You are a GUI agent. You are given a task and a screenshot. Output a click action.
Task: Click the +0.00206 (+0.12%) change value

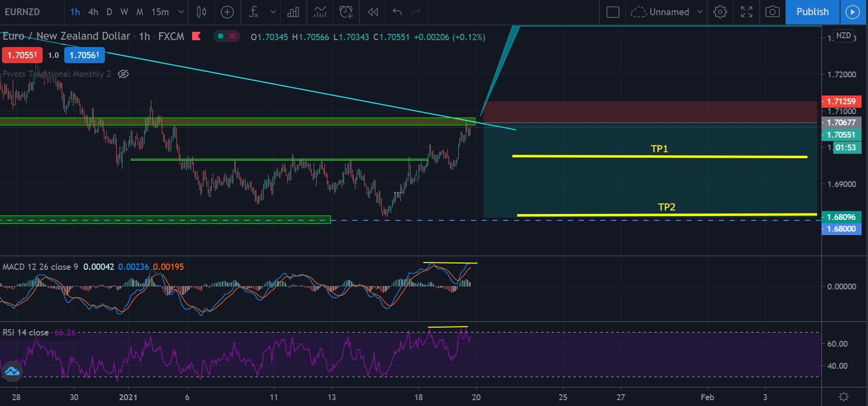coord(449,37)
